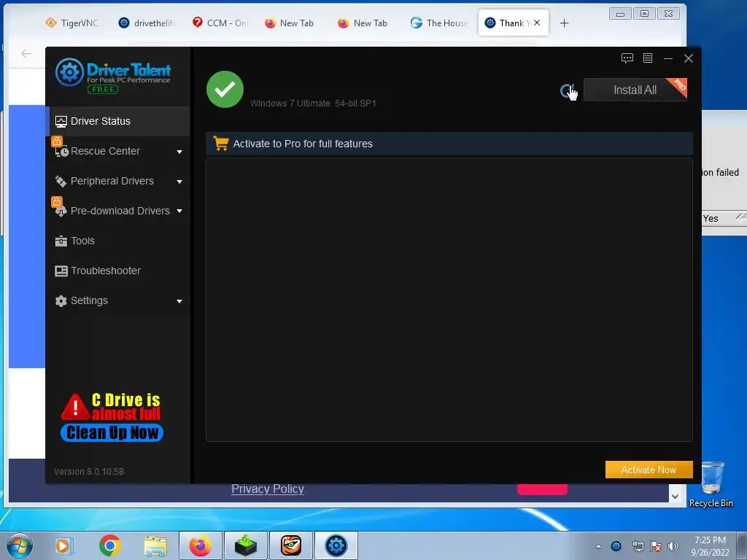Viewport: 747px width, 560px height.
Task: Switch to the first New Tab tab
Action: coord(290,23)
